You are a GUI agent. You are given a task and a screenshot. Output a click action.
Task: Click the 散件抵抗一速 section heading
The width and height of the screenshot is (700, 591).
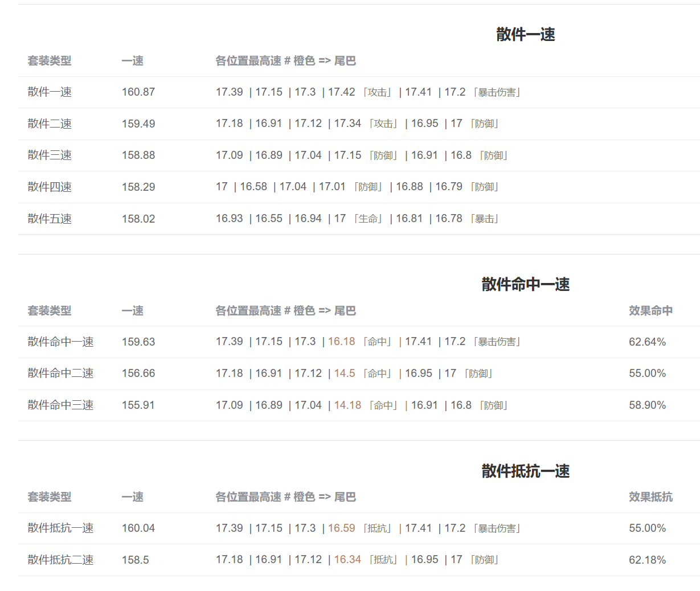click(x=525, y=471)
